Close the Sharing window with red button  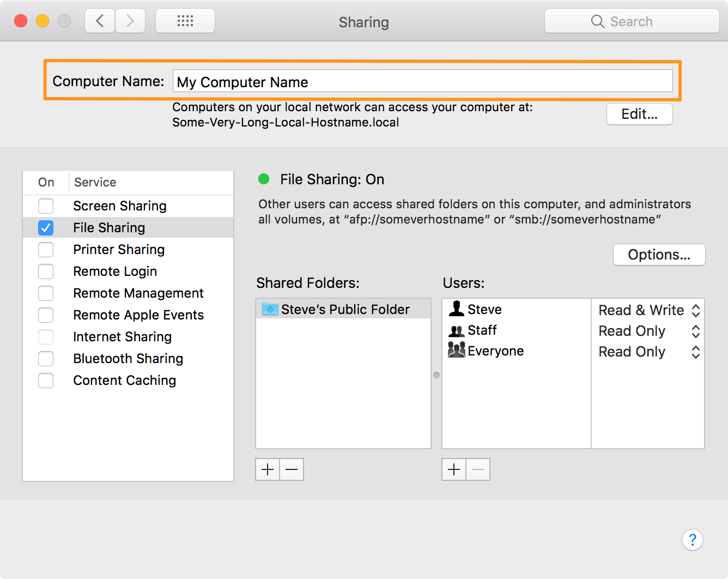21,21
